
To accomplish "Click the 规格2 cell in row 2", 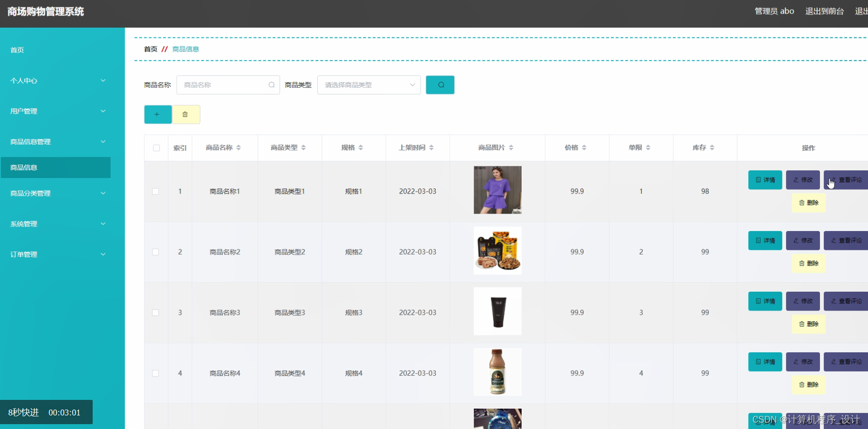I will click(354, 252).
